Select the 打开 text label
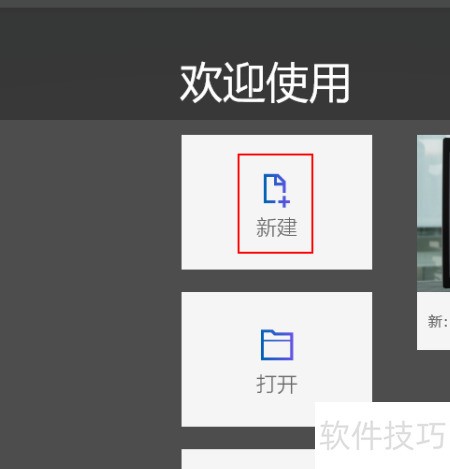 [277, 384]
